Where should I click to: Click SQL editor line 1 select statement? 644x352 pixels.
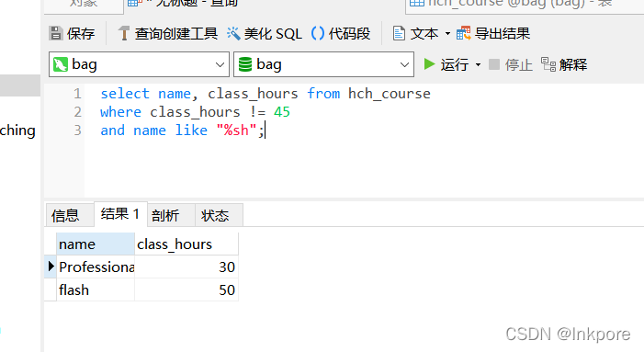tap(266, 94)
